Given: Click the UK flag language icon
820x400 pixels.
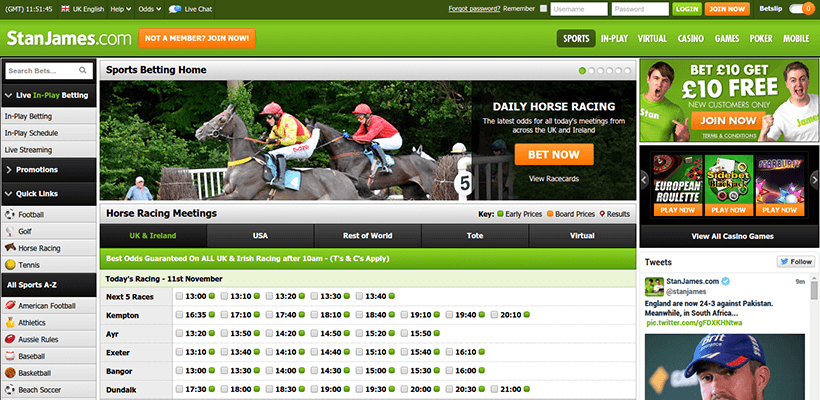Looking at the screenshot, I should [65, 9].
